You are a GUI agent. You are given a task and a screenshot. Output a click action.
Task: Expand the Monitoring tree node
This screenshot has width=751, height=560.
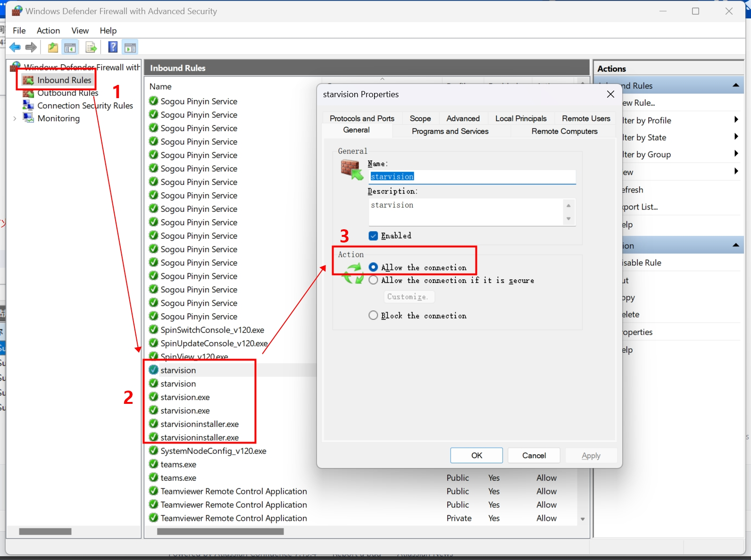pyautogui.click(x=15, y=118)
